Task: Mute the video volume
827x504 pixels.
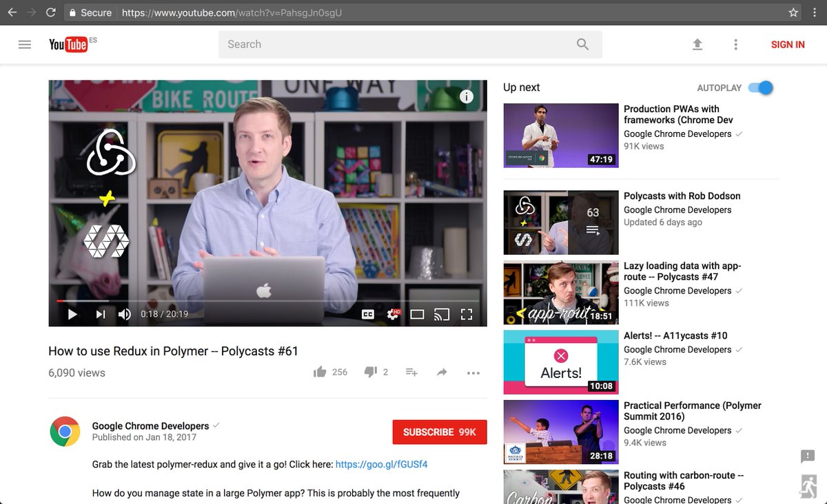Action: pyautogui.click(x=125, y=315)
